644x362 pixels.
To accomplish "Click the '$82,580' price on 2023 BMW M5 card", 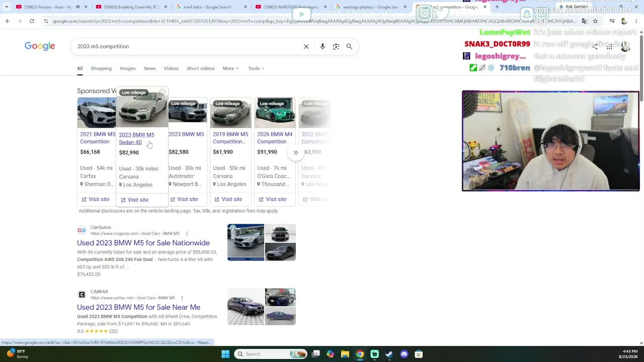I will coord(179,152).
